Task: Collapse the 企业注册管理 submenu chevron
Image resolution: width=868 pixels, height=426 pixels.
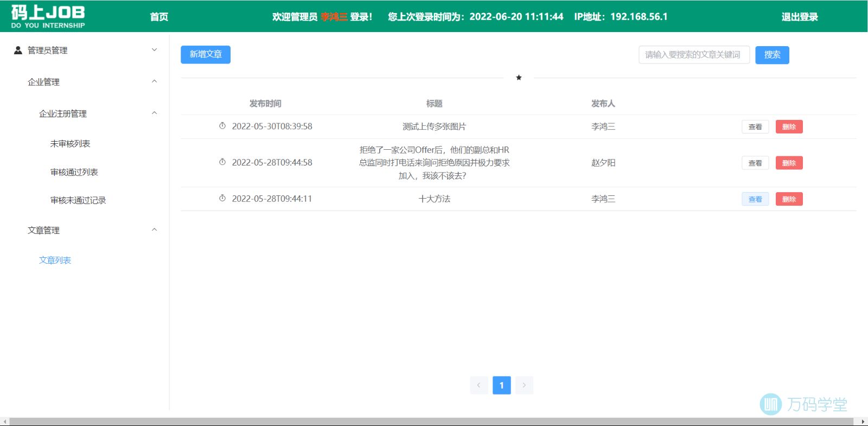Action: click(154, 113)
